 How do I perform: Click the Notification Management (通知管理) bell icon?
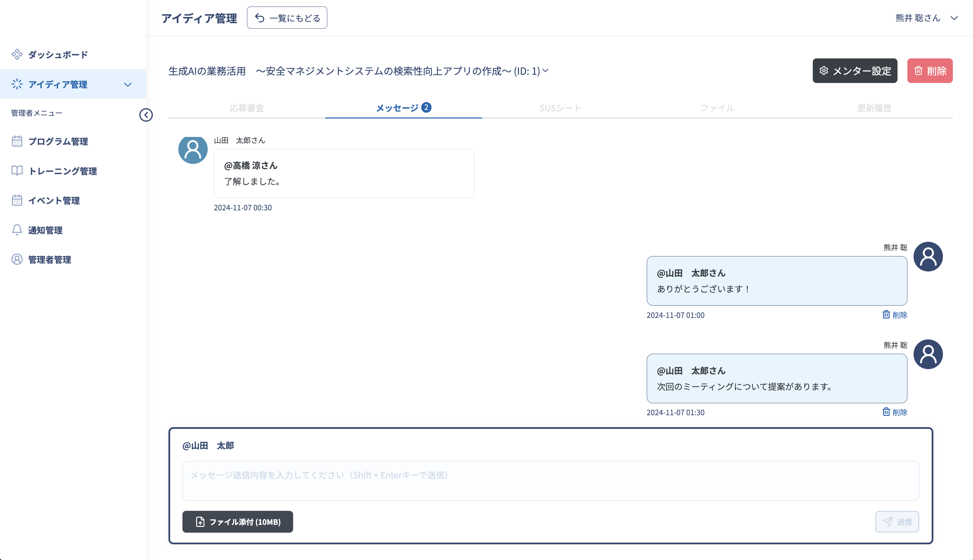(x=17, y=230)
